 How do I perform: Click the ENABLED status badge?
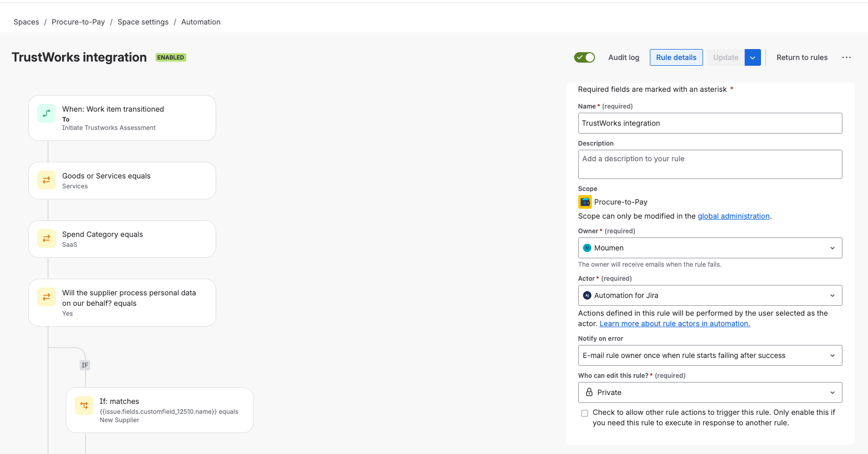click(171, 57)
